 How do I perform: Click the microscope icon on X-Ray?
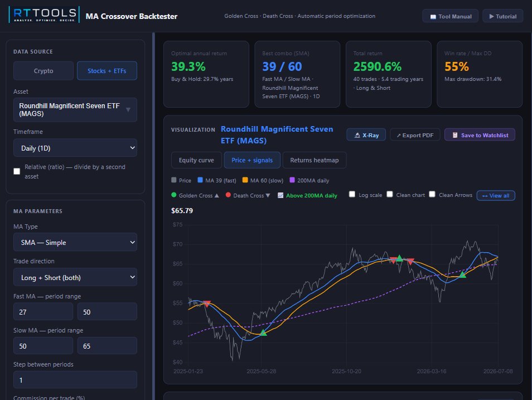(x=357, y=135)
